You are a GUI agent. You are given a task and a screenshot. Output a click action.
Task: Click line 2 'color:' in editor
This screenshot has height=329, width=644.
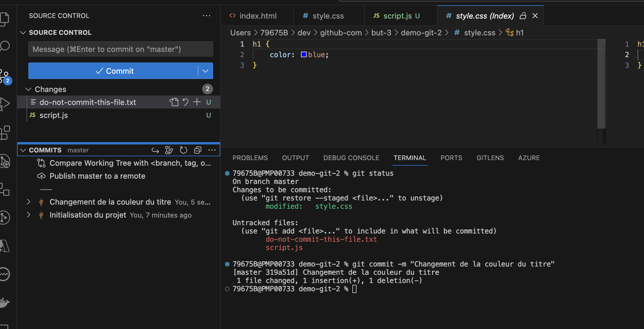(282, 55)
